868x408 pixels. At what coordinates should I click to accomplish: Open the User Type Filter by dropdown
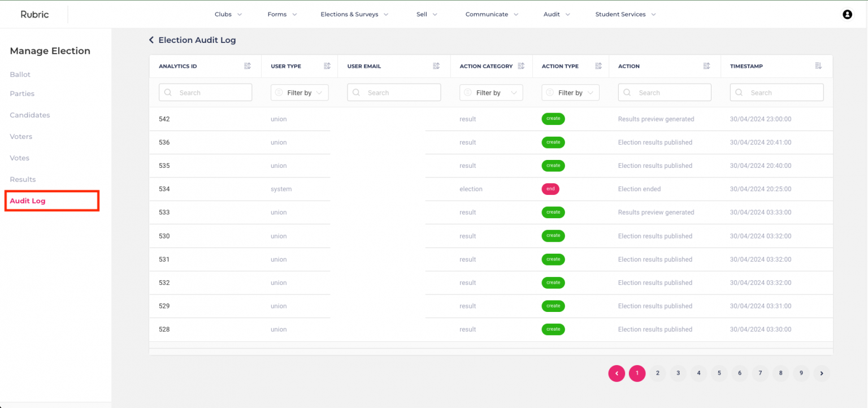(x=300, y=93)
